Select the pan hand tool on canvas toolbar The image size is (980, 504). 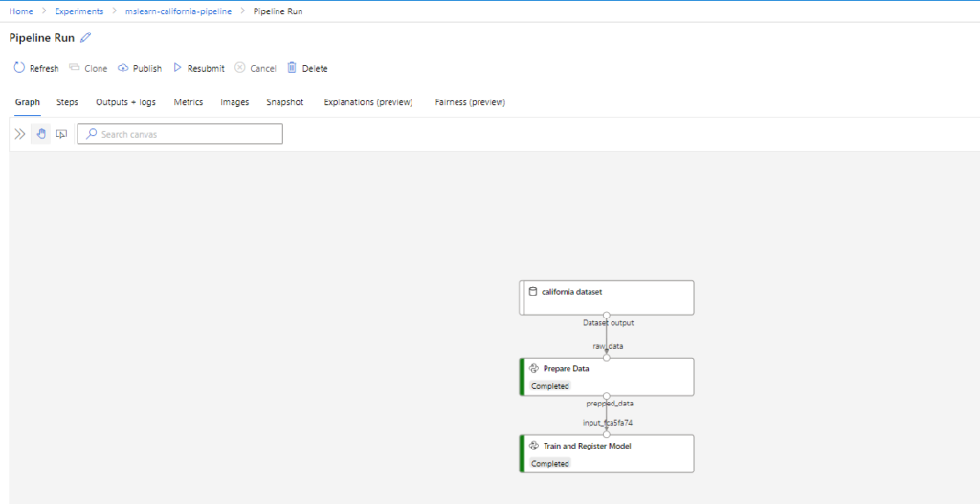41,134
